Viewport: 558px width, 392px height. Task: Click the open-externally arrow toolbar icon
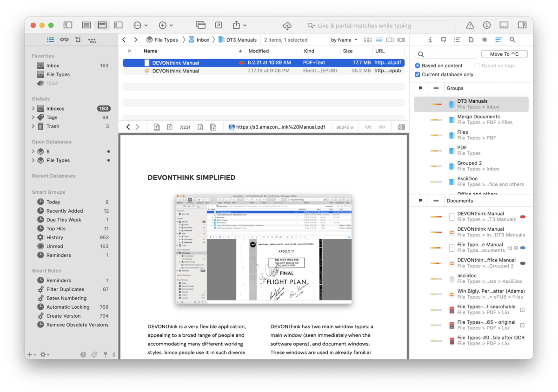pos(219,25)
